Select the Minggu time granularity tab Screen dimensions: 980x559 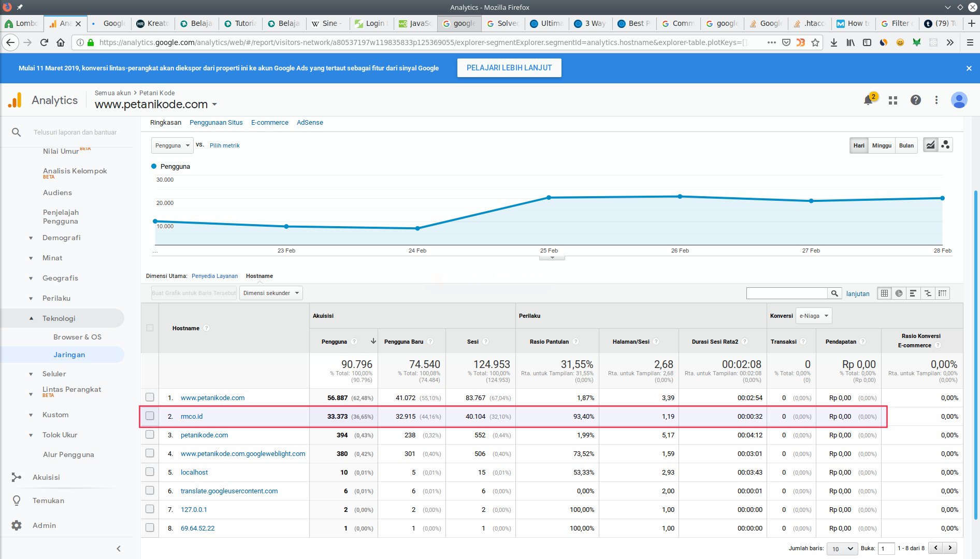click(x=882, y=145)
